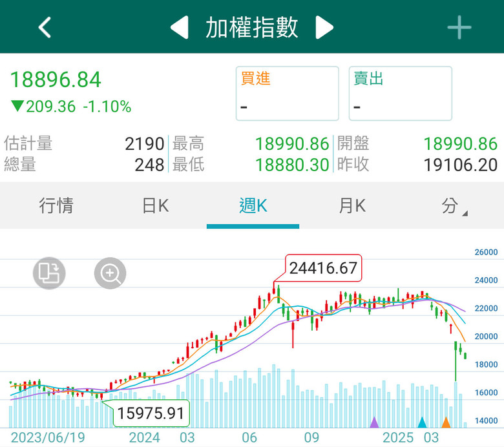Switch to the 行情 tab
Image resolution: width=504 pixels, height=447 pixels.
point(56,205)
